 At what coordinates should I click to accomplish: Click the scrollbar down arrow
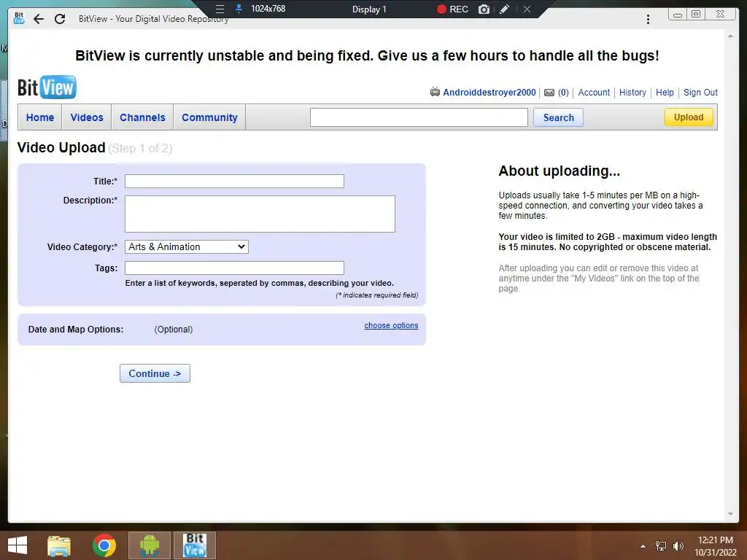(x=730, y=514)
